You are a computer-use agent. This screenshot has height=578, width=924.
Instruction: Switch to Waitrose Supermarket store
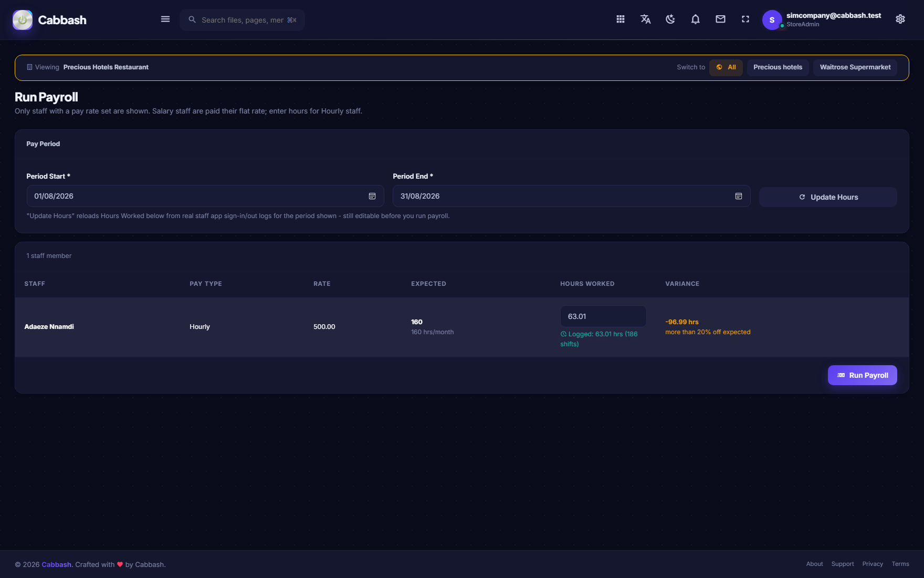(x=855, y=67)
